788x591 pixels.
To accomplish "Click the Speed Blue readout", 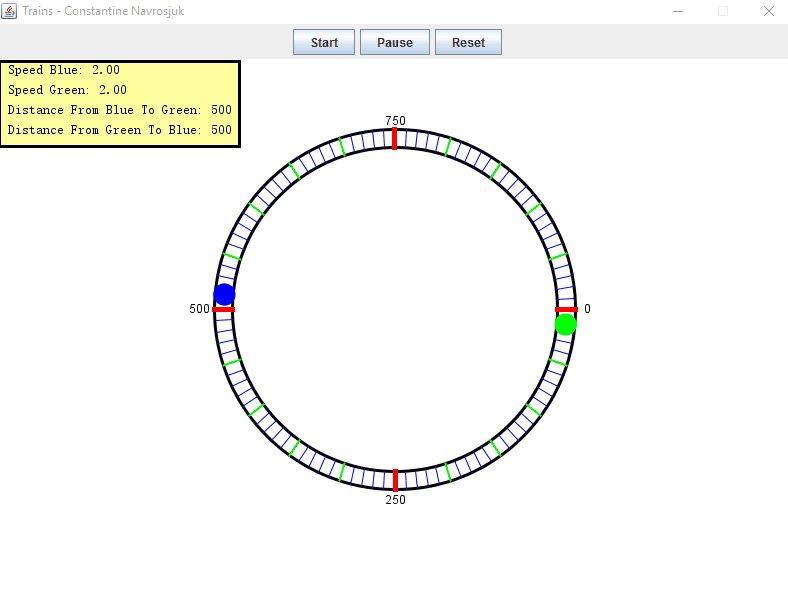I will pos(64,70).
